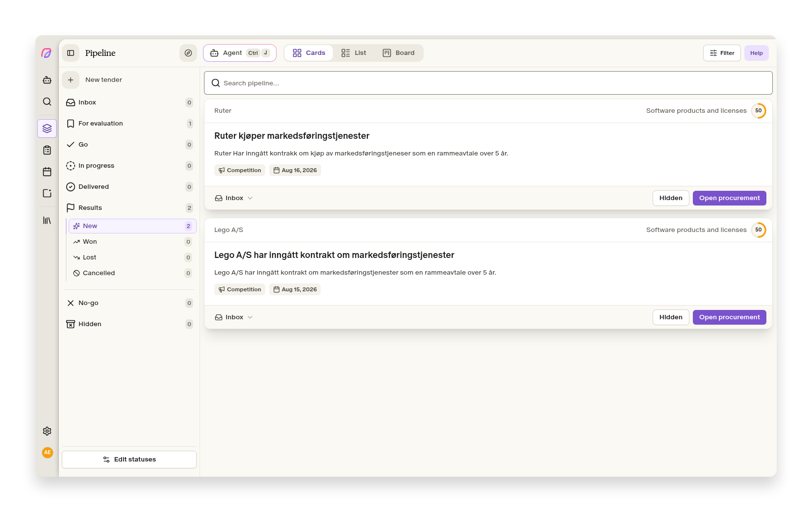The height and width of the screenshot is (512, 812).
Task: Click Software products label on Ruter card
Action: 696,111
